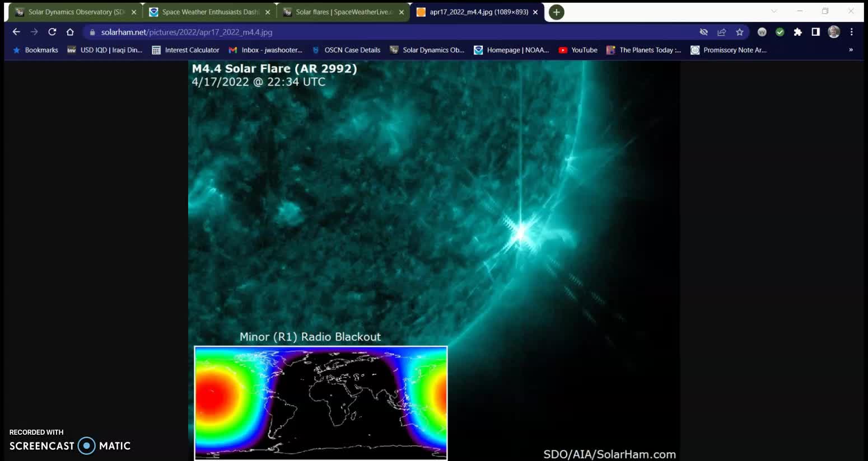Open the OSCN Case Details bookmark
This screenshot has height=461, width=868.
click(x=346, y=50)
